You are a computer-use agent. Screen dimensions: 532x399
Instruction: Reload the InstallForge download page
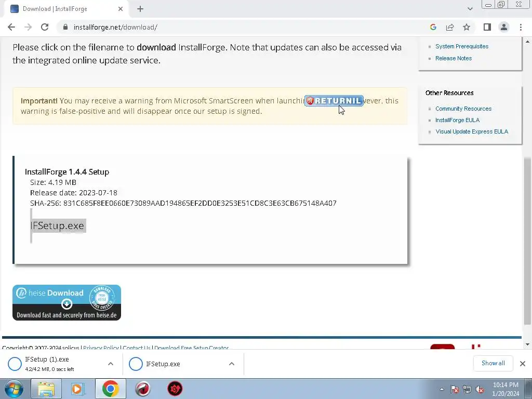(45, 27)
